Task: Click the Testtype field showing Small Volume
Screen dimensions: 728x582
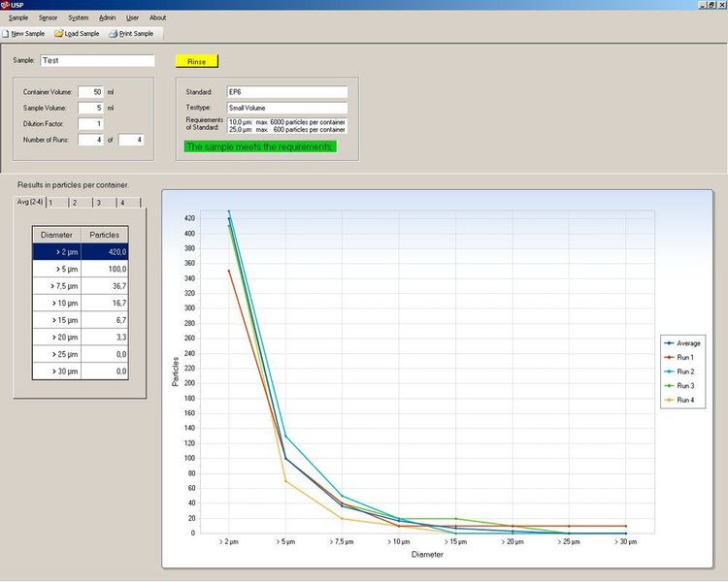Action: coord(287,108)
